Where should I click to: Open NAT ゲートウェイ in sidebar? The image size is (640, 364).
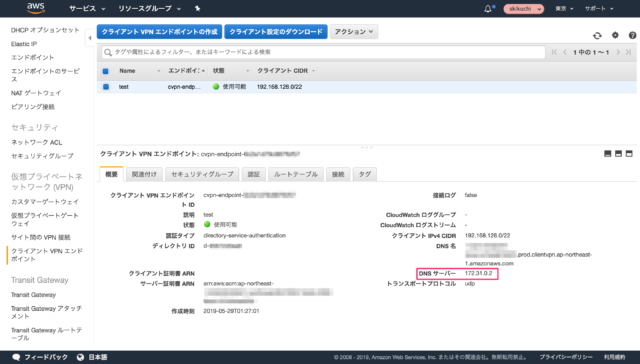pyautogui.click(x=36, y=93)
